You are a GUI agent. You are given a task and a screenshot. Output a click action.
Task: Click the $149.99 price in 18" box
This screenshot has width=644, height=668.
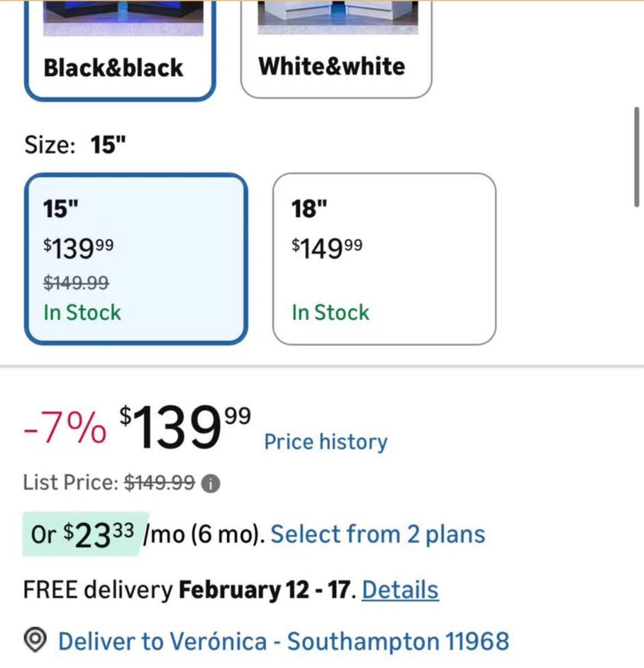point(327,248)
